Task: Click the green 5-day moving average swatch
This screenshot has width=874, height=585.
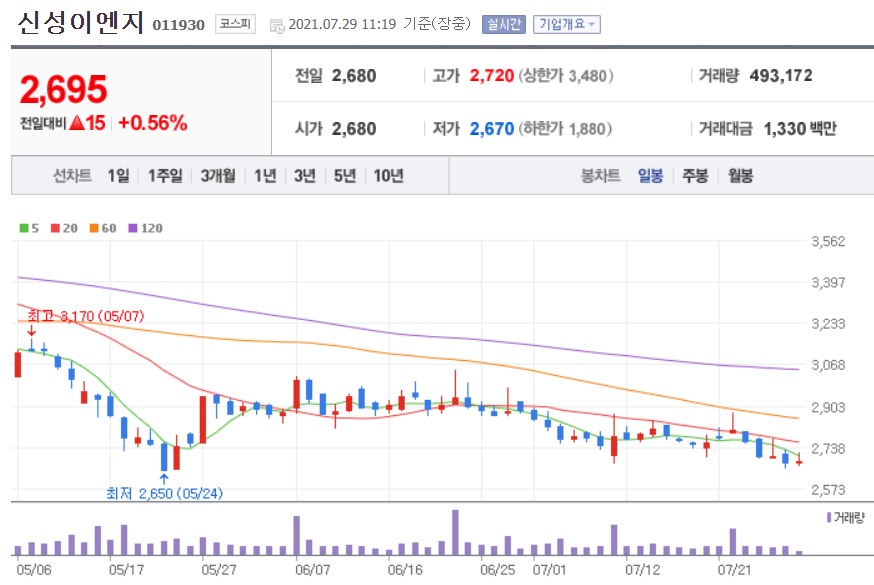Action: click(24, 228)
